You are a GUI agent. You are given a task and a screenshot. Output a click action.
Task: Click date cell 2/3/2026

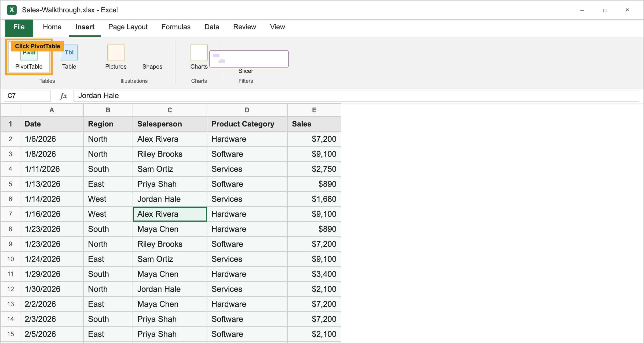click(52, 319)
